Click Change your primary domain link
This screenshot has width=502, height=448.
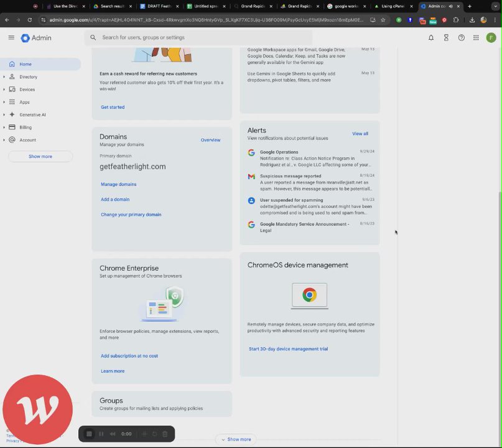coord(131,215)
